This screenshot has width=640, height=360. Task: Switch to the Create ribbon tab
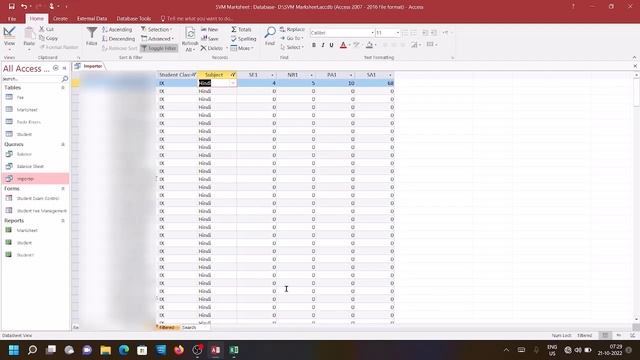pyautogui.click(x=60, y=19)
